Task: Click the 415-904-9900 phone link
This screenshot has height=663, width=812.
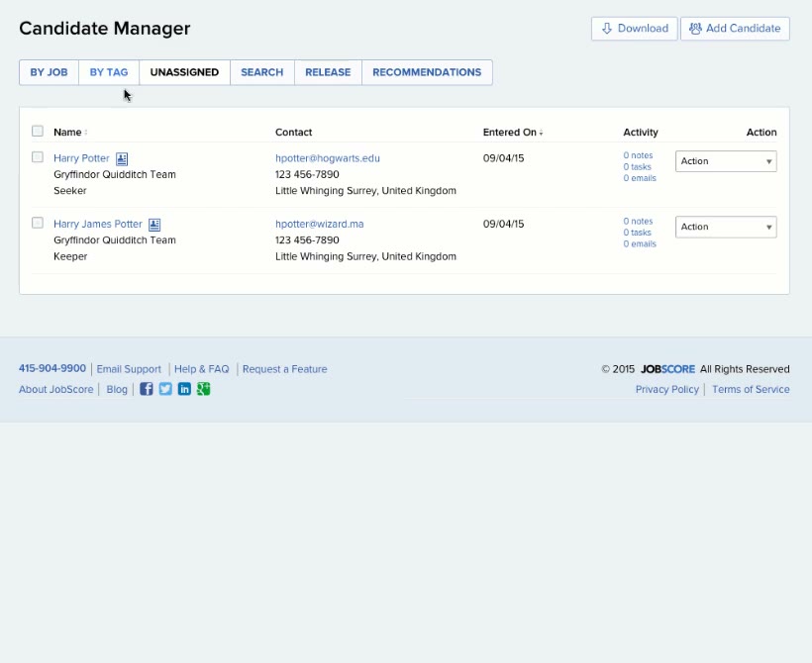Action: point(52,368)
